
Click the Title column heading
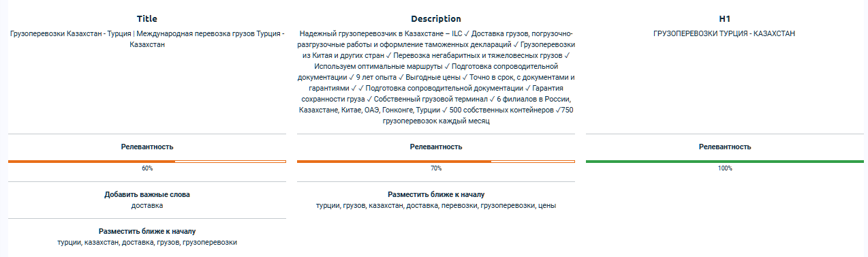pyautogui.click(x=147, y=19)
